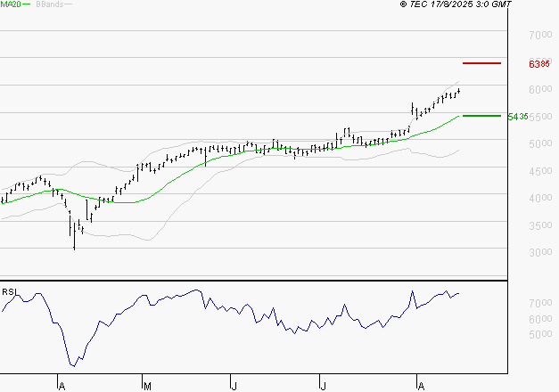Click the RSI 5000 scale label
Viewport: 559px width, 392px height.
(540, 335)
